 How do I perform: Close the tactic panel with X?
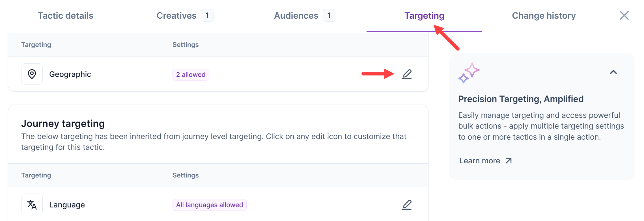coord(624,16)
